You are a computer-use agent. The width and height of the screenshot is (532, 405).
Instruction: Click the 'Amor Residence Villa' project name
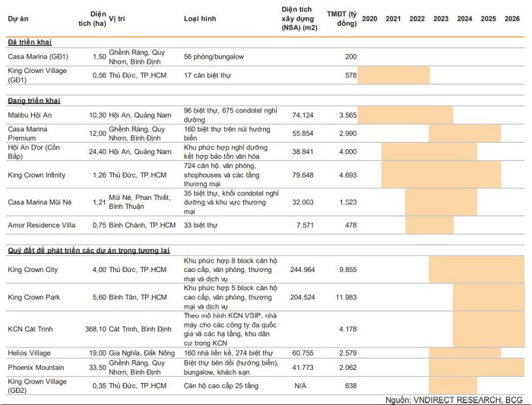click(42, 225)
